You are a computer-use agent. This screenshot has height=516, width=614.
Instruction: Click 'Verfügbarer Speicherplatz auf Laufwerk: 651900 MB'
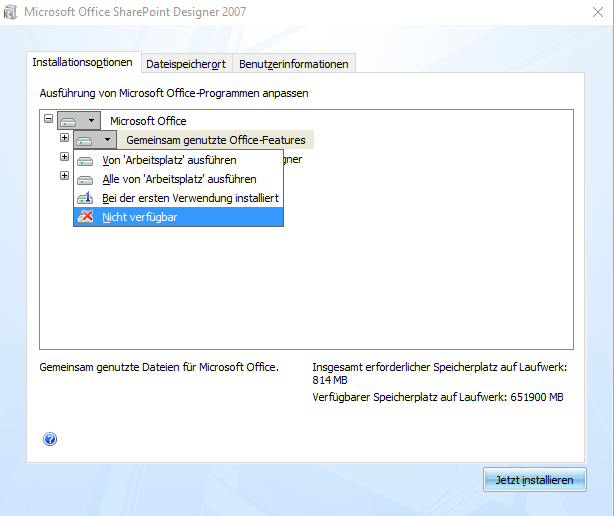pos(438,397)
